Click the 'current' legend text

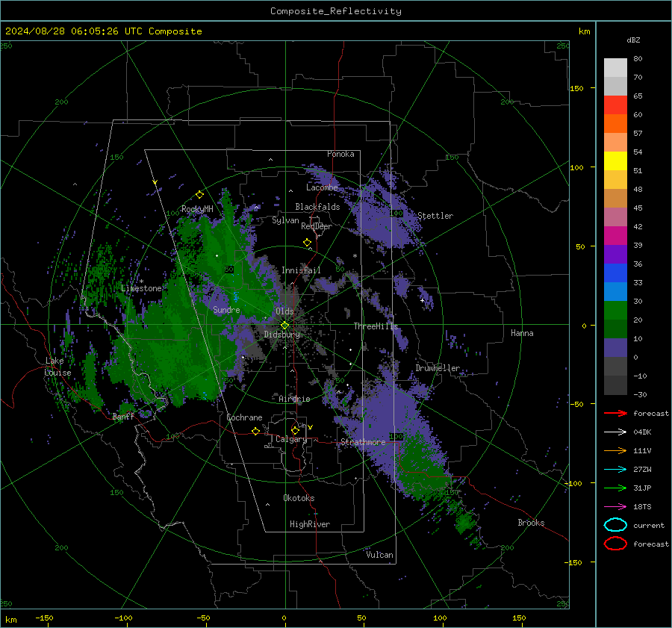649,525
